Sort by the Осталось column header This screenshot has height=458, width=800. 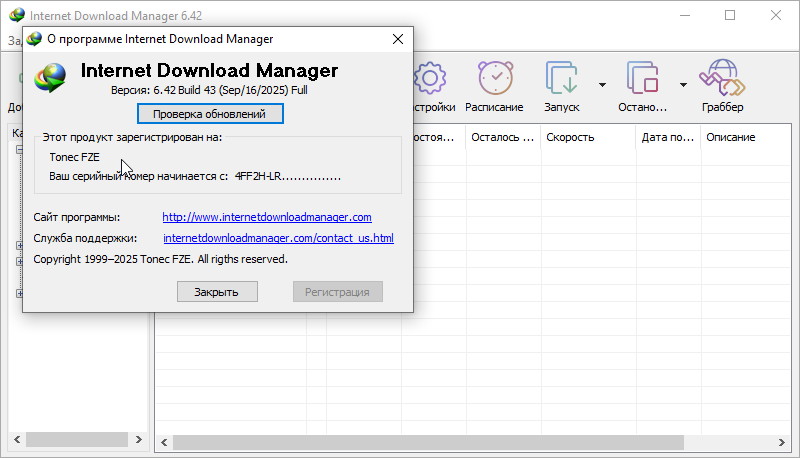point(503,137)
